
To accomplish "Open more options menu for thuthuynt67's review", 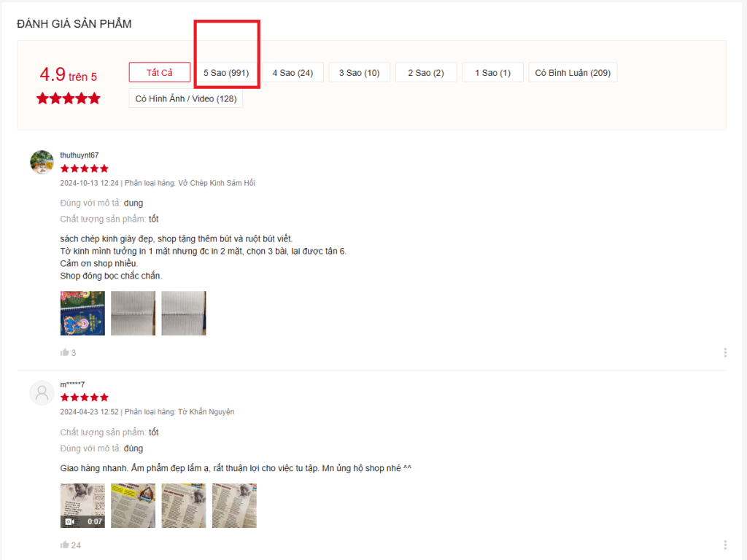I will [x=724, y=352].
